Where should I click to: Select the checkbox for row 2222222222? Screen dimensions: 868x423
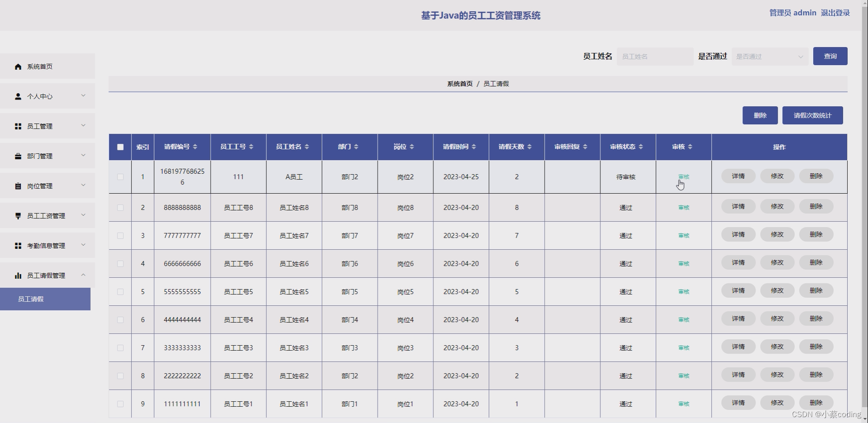click(120, 376)
